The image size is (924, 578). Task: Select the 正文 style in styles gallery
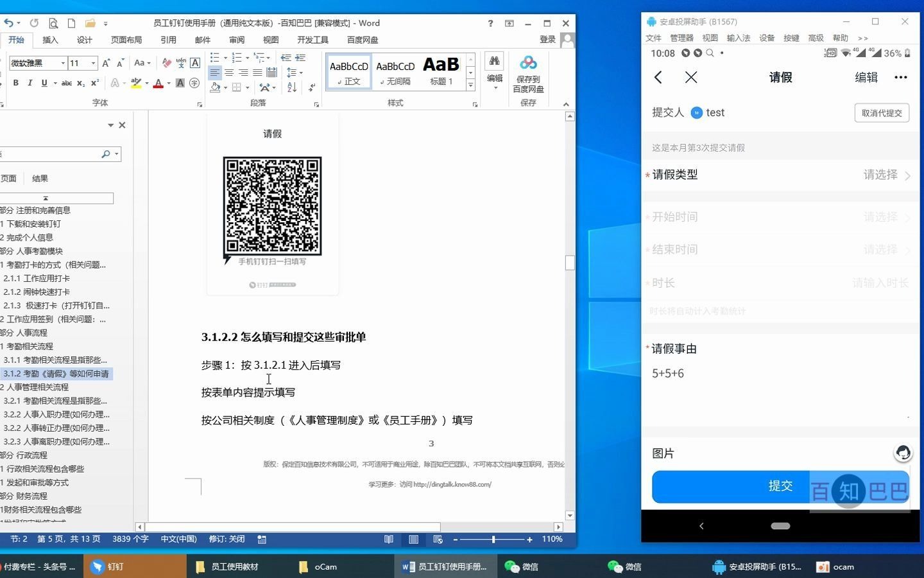click(x=349, y=72)
